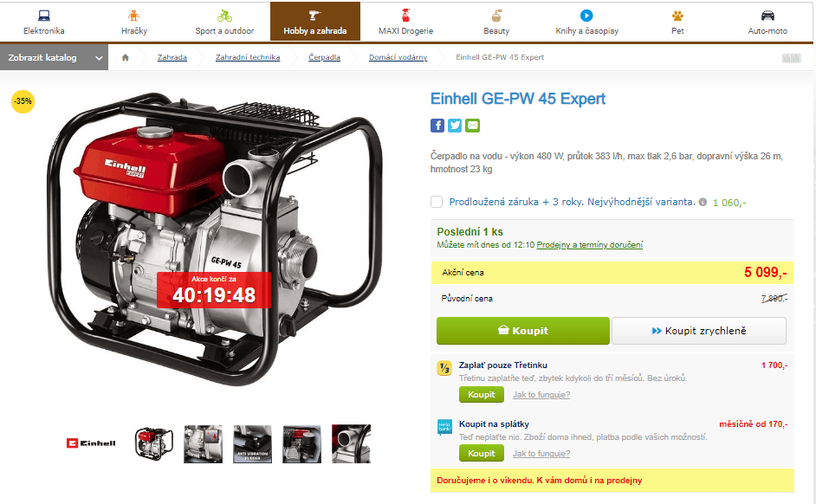816x504 pixels.
Task: Open the Pet category paw icon
Action: [677, 16]
